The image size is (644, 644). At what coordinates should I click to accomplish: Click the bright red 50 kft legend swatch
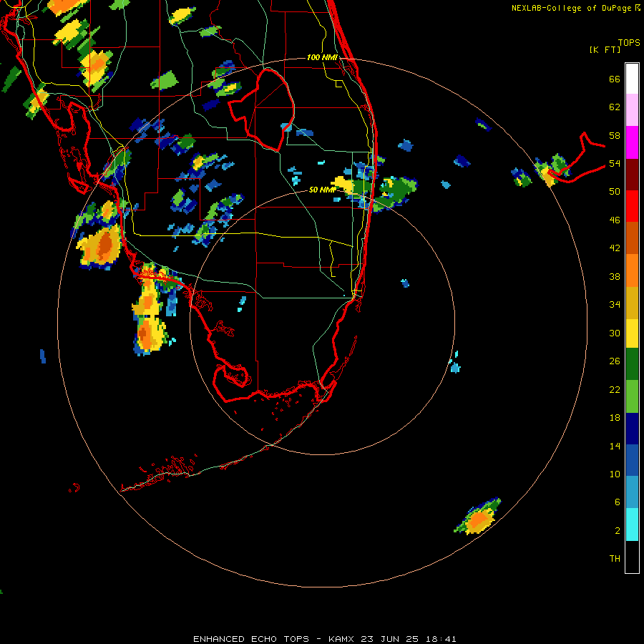(632, 206)
